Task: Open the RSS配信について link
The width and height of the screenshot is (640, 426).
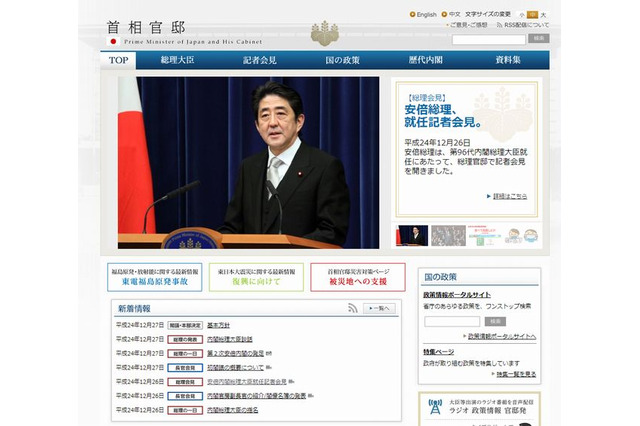Action: 527,25
